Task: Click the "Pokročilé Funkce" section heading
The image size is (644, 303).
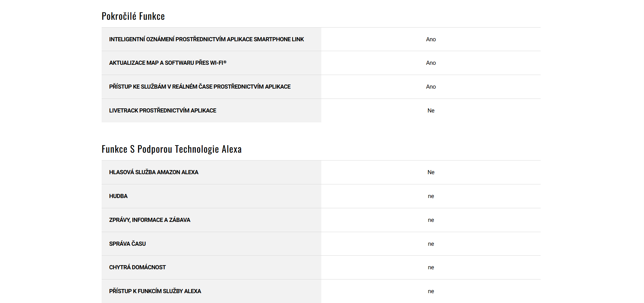Action: click(x=133, y=16)
